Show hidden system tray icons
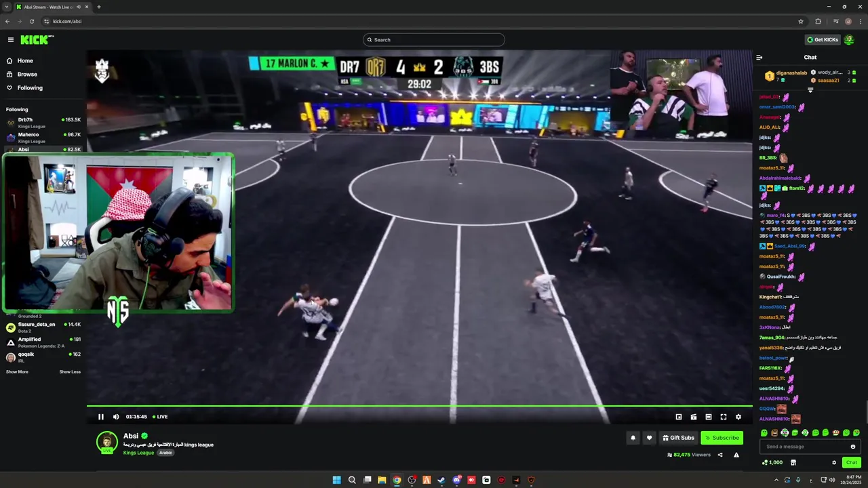 point(776,480)
